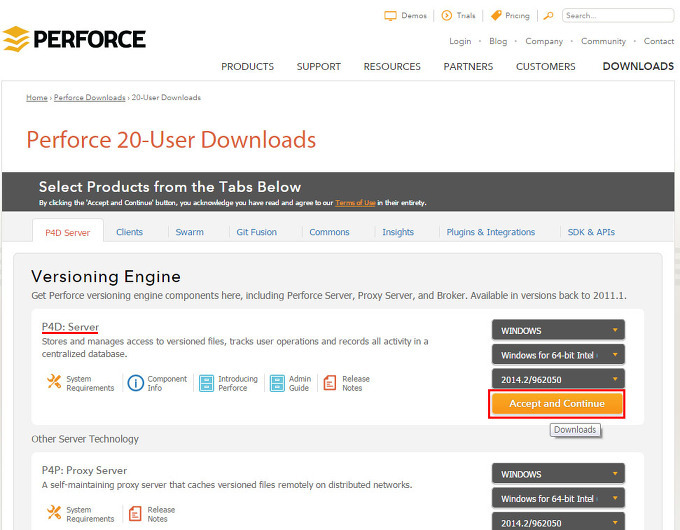Click P4D Release Notes text link
The height and width of the screenshot is (530, 680).
pos(356,383)
